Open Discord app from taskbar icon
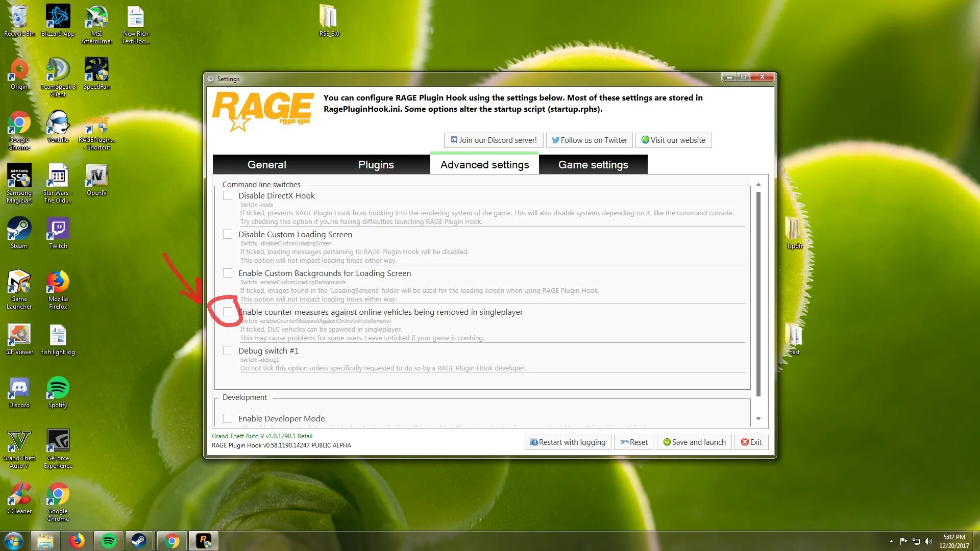 point(19,390)
